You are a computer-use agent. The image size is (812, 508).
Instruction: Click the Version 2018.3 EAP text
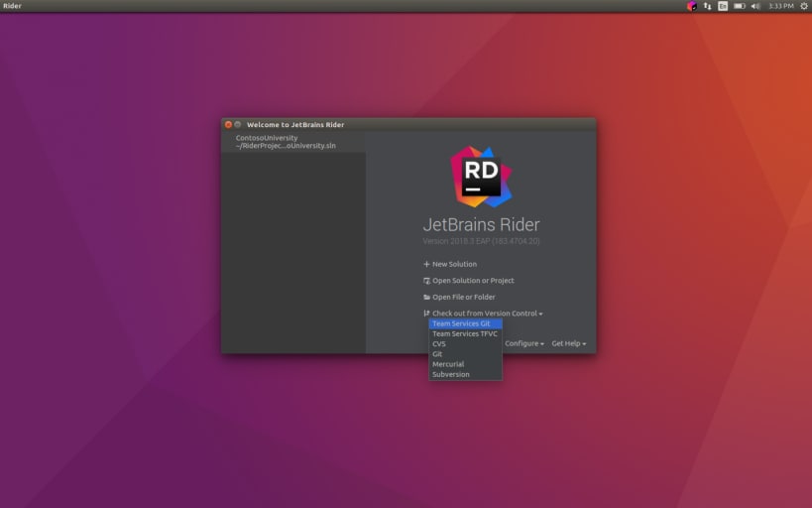coord(481,241)
